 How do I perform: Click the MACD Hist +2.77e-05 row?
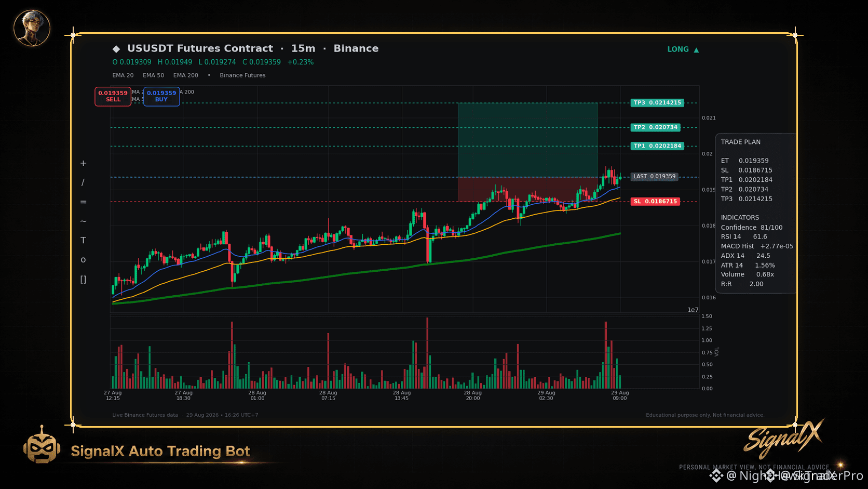pyautogui.click(x=757, y=246)
